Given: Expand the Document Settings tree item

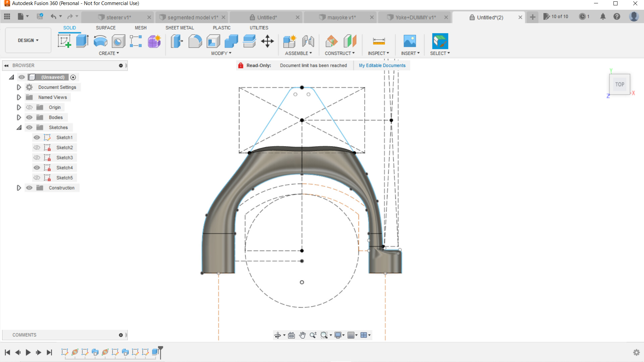Looking at the screenshot, I should coord(19,87).
